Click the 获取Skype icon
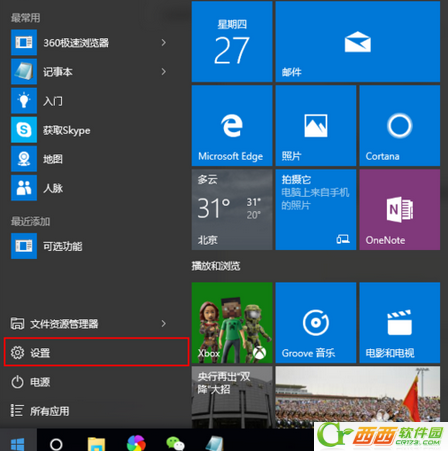The height and width of the screenshot is (451, 448). (x=24, y=130)
